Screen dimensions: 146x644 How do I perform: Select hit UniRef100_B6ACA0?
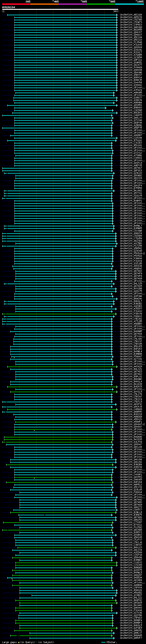[x=131, y=299]
